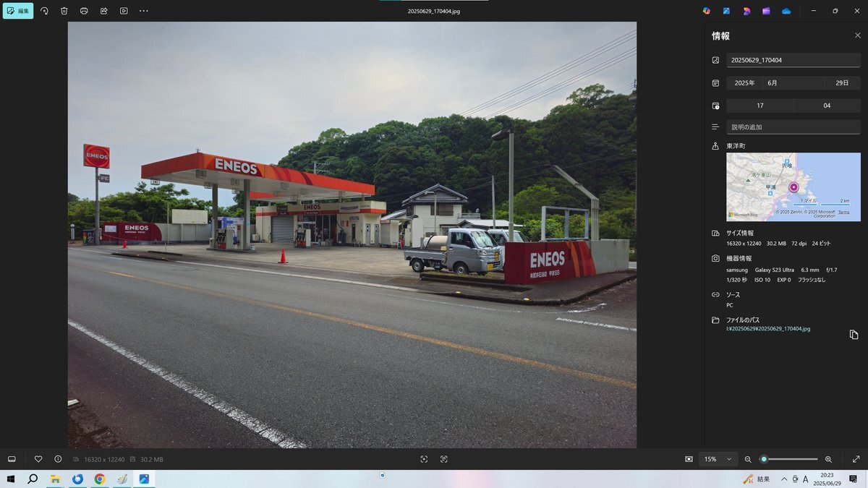Screen dimensions: 868x488
Task: Select the day field 29日
Action: (842, 83)
